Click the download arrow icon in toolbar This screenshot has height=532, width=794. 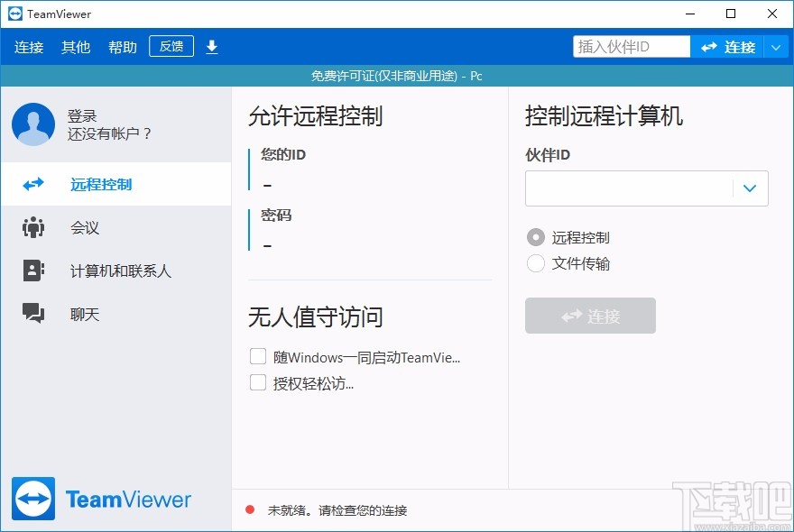[x=211, y=46]
